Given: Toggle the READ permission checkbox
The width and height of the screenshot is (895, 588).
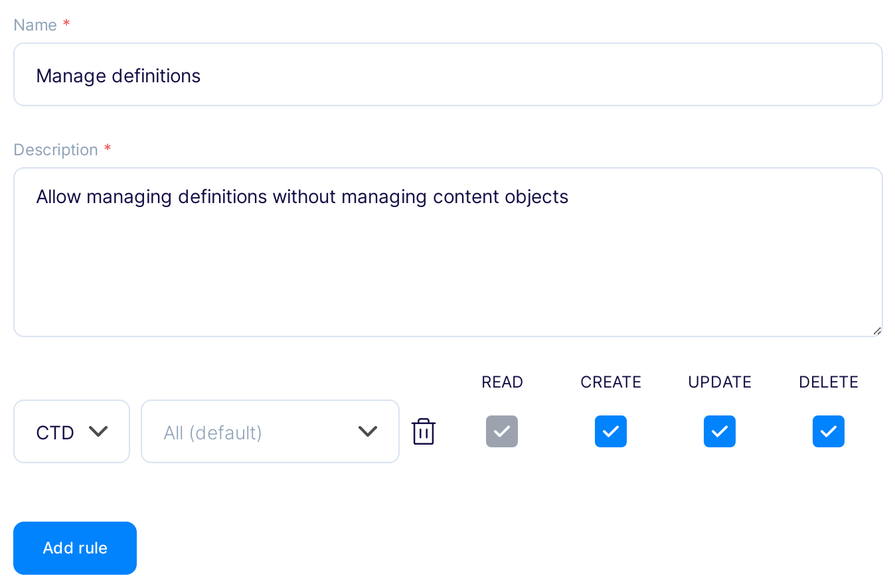Looking at the screenshot, I should pyautogui.click(x=502, y=431).
